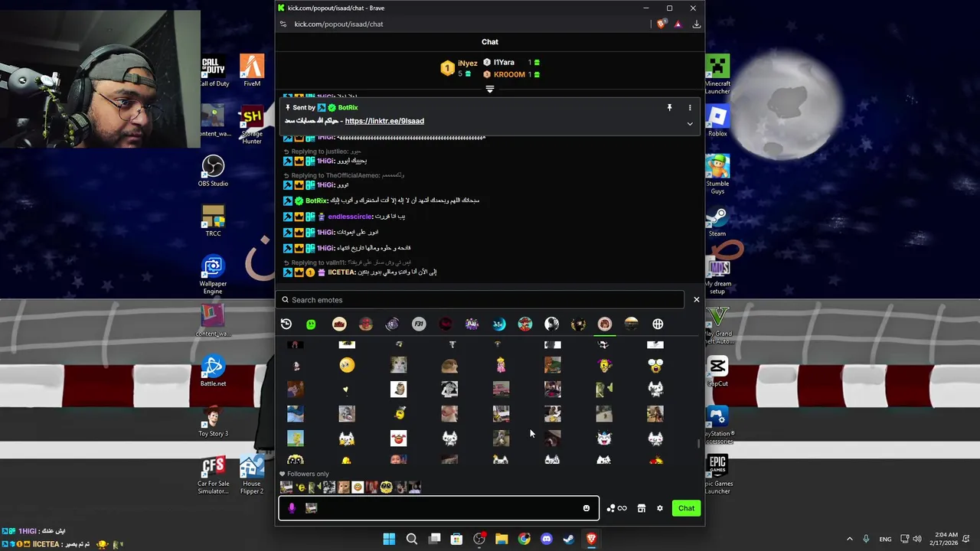Screen dimensions: 980x551
Task: Open Epic Games Launcher desktop icon
Action: tap(717, 474)
